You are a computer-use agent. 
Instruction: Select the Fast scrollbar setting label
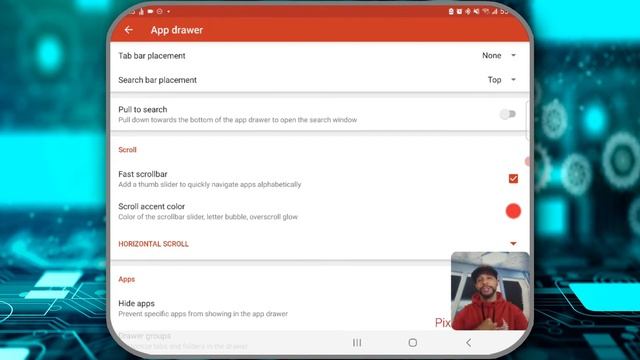[x=143, y=174]
